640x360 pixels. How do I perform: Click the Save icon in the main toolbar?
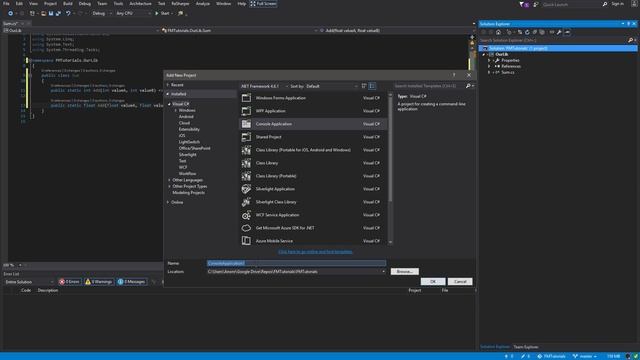(x=51, y=13)
